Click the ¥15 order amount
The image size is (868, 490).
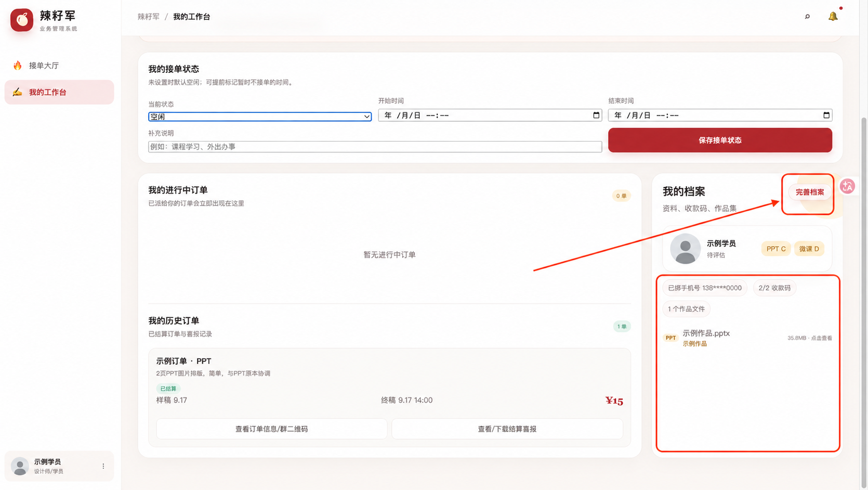click(x=614, y=401)
